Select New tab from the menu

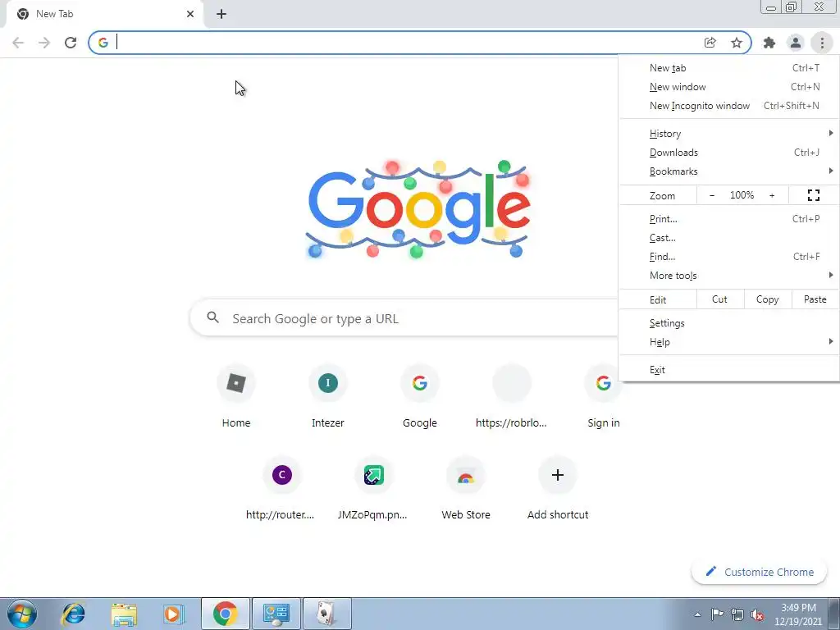(729, 68)
